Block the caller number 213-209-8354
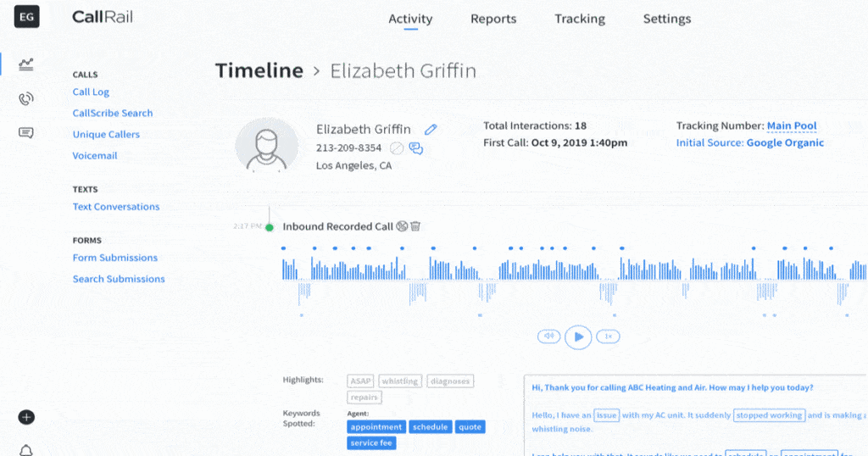The height and width of the screenshot is (456, 868). [x=397, y=148]
